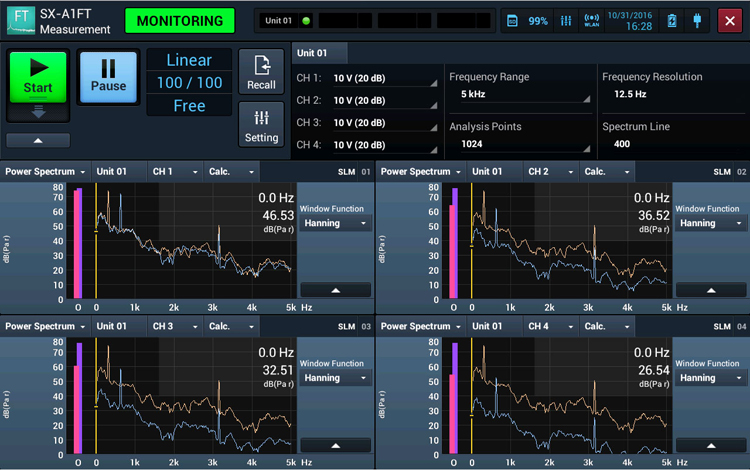Viewport: 750px width, 470px height.
Task: Open the Frequency Range 5 kHz dropdown
Action: [519, 94]
